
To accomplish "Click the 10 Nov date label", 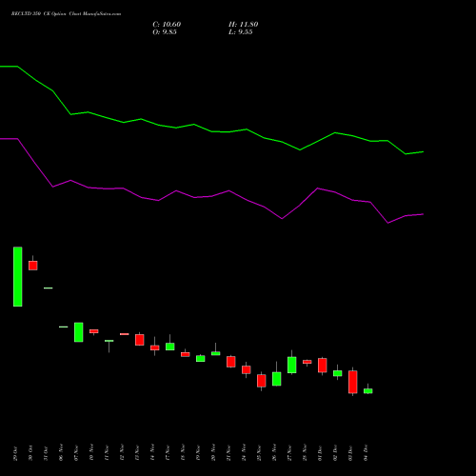I will [x=91, y=452].
